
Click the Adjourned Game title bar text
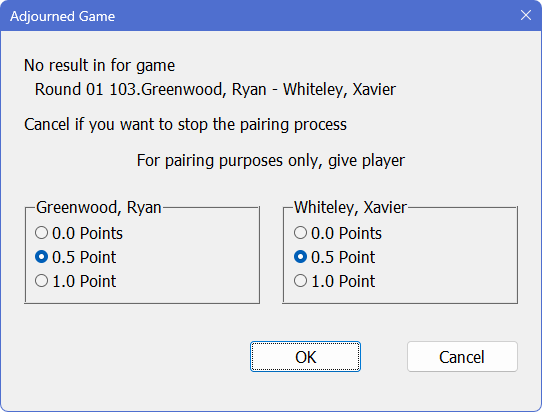63,16
